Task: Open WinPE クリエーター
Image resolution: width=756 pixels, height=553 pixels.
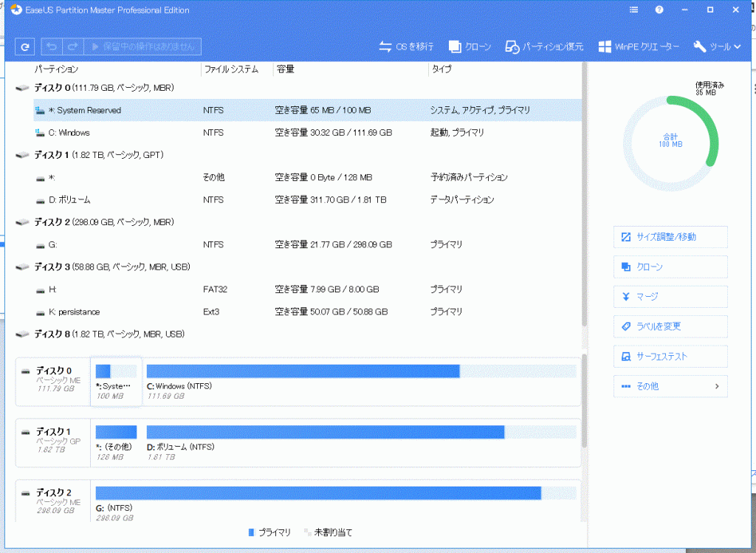Action: click(639, 47)
